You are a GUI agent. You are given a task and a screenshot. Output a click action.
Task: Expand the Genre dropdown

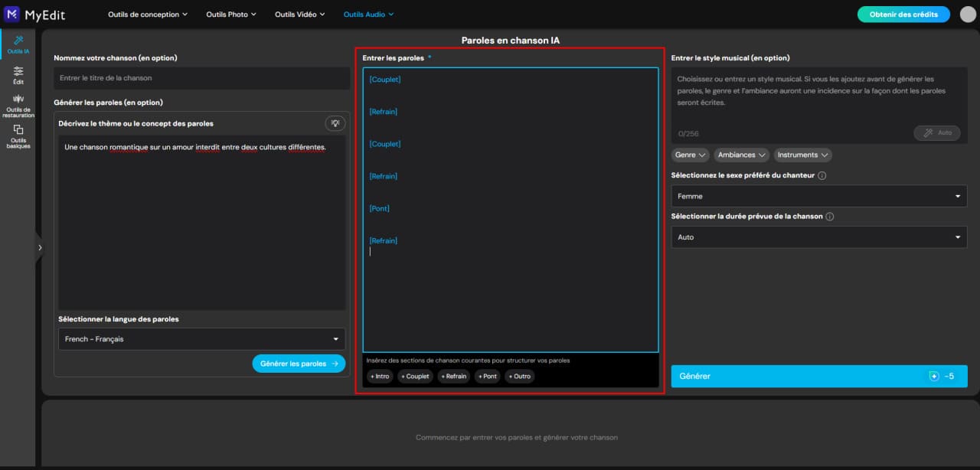click(x=690, y=155)
